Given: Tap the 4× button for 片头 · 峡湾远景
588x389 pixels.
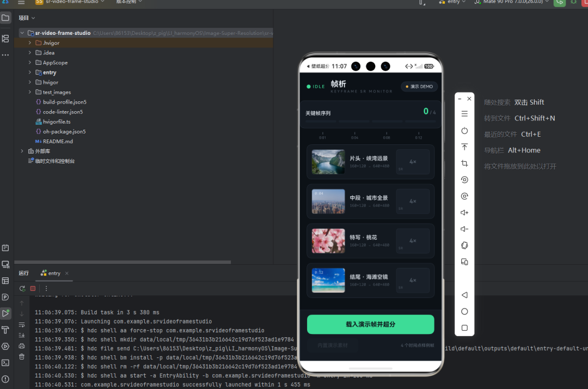Looking at the screenshot, I should point(413,162).
